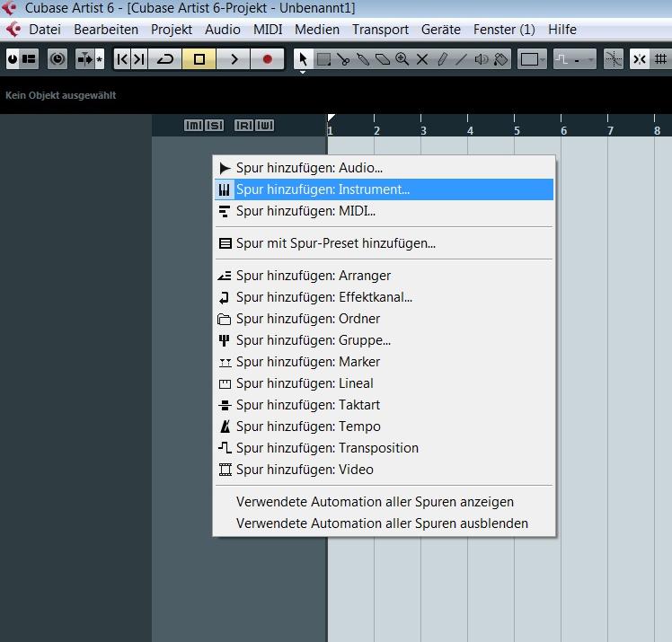Viewport: 672px width, 642px height.
Task: Go to next marker transport button
Action: pos(139,59)
